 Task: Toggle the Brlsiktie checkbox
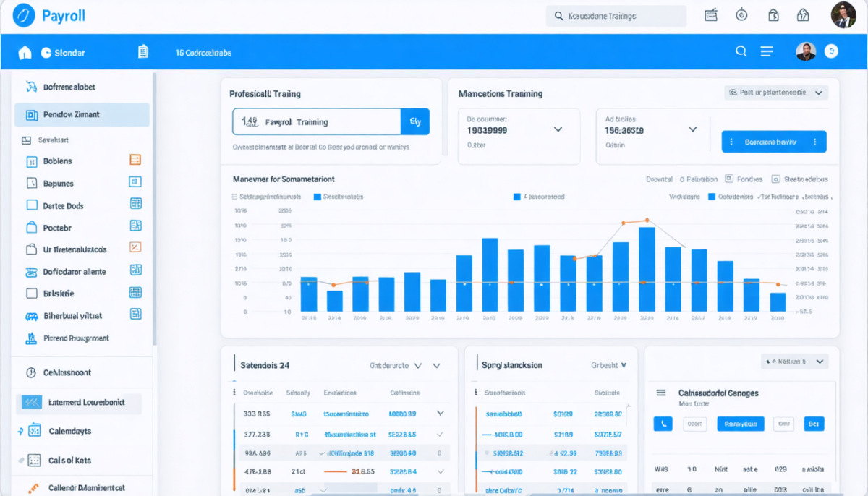[x=31, y=294]
